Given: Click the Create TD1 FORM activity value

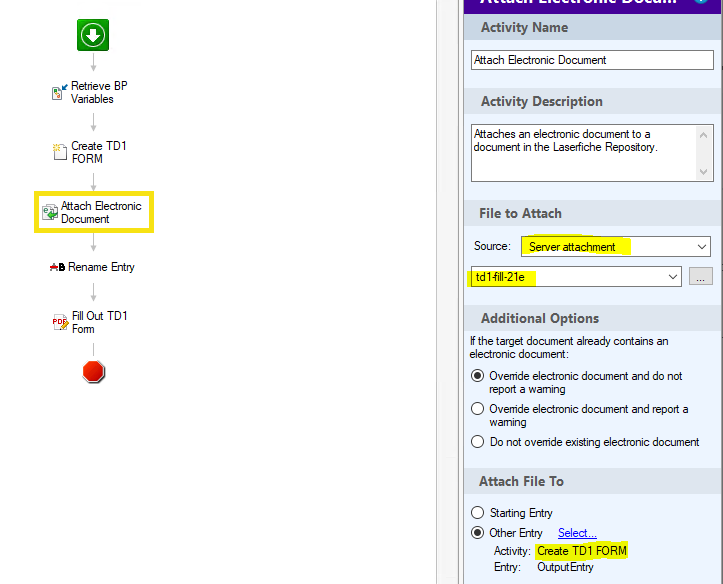Looking at the screenshot, I should tap(581, 551).
